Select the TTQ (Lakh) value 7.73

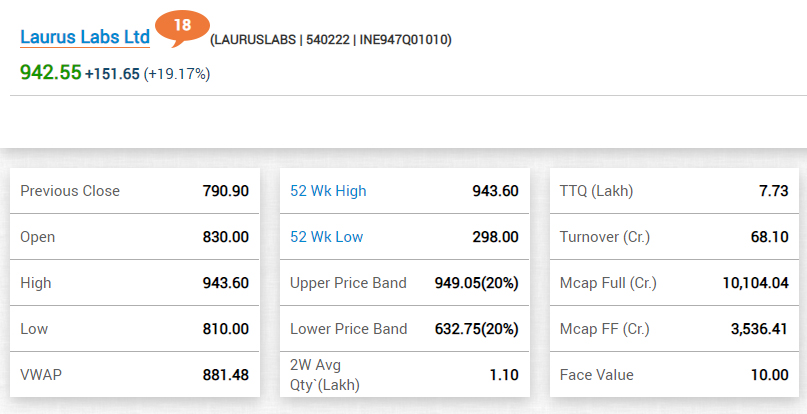(x=773, y=191)
